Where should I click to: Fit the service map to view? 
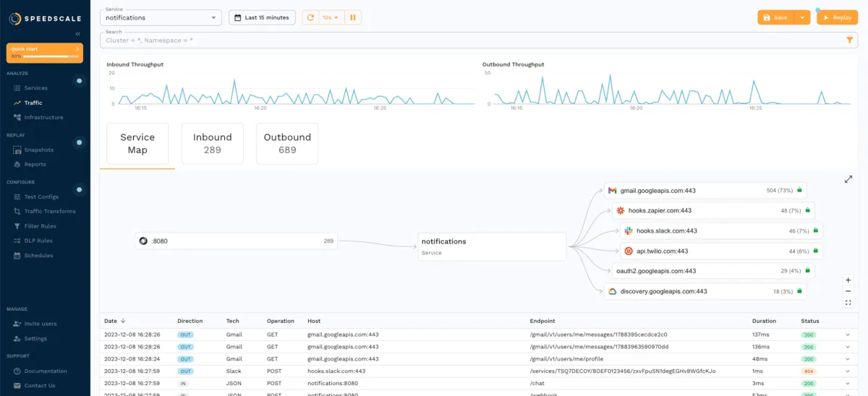pyautogui.click(x=848, y=303)
